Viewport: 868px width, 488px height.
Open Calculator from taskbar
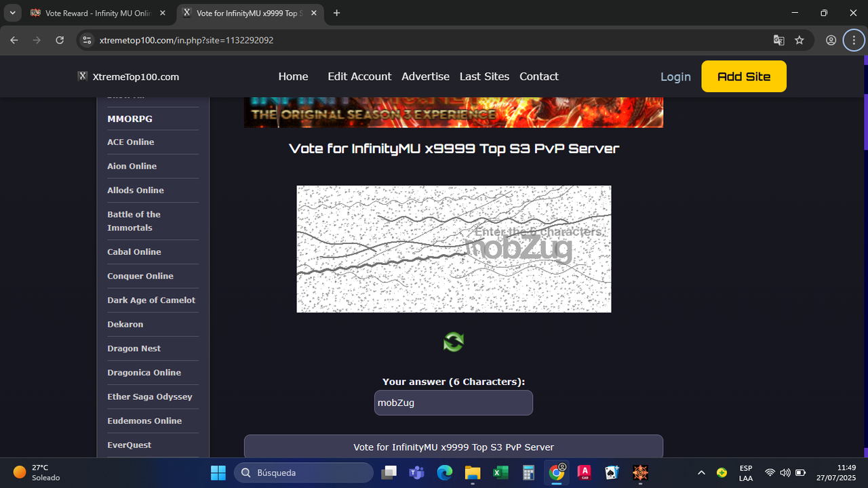click(x=528, y=472)
